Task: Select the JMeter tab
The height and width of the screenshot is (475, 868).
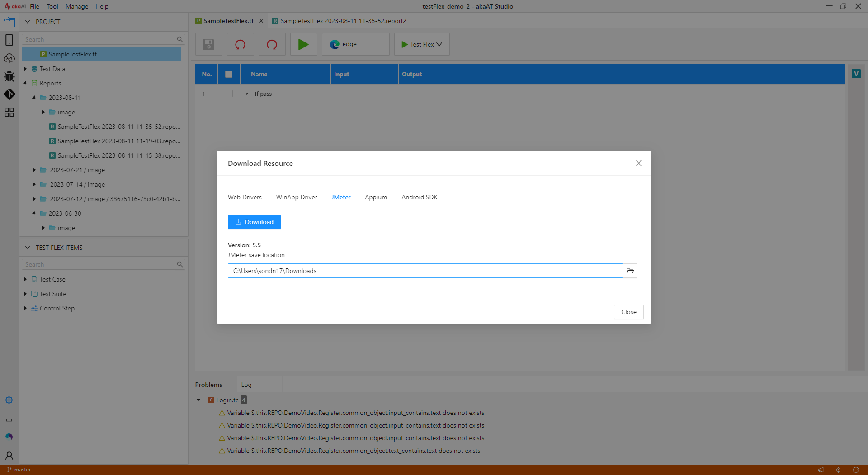Action: pyautogui.click(x=341, y=197)
